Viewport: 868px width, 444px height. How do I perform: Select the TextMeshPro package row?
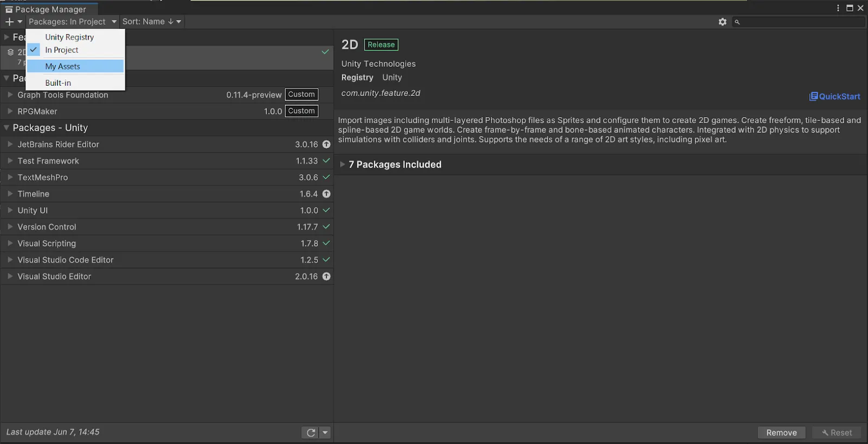167,177
